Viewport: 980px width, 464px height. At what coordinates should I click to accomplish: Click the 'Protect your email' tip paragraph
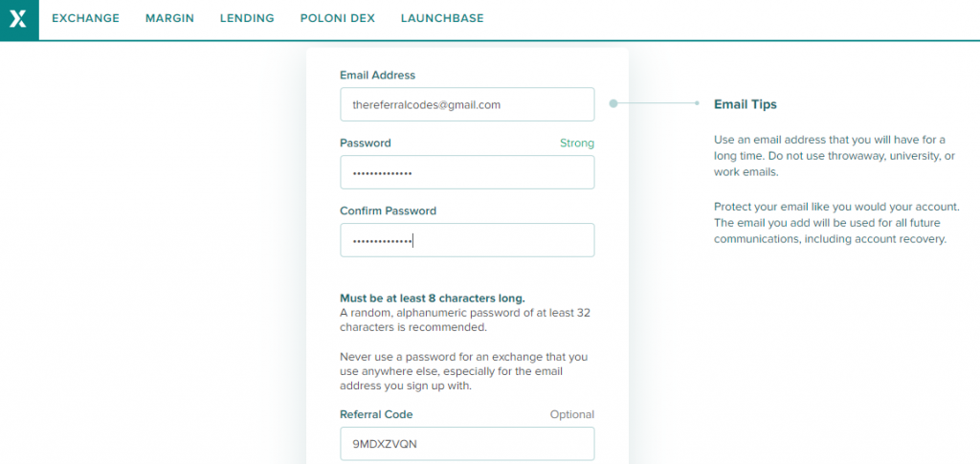pyautogui.click(x=836, y=223)
